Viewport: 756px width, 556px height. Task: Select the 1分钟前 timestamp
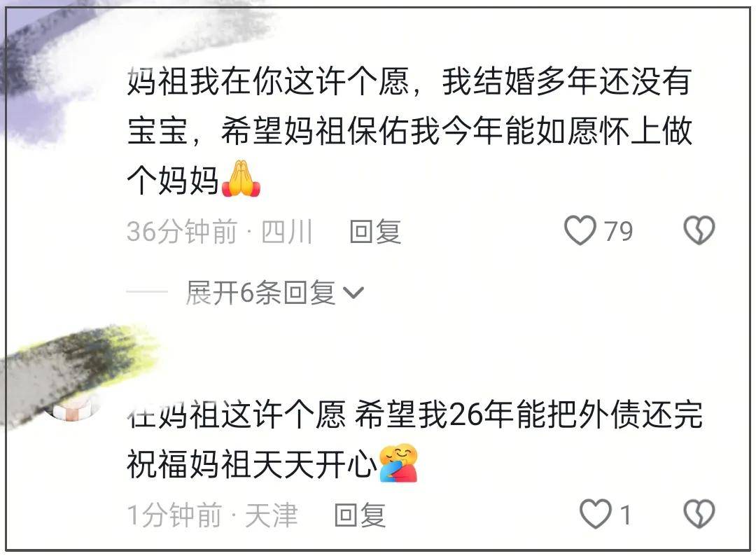174,515
